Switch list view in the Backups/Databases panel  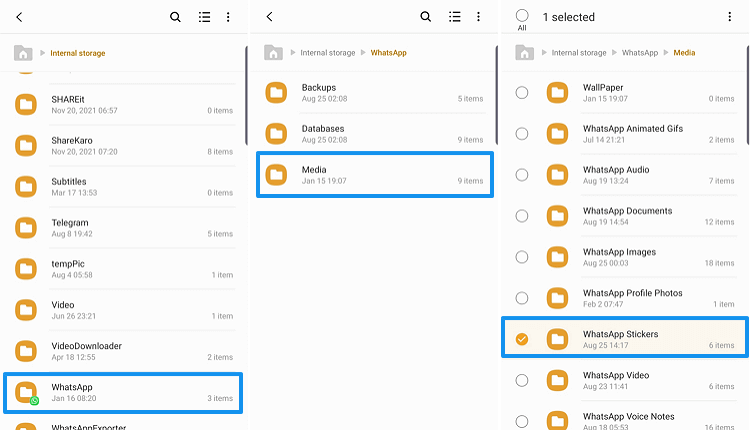pos(455,17)
